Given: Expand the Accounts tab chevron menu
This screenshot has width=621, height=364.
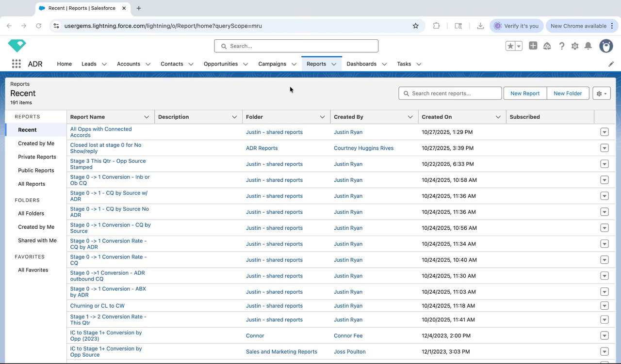Looking at the screenshot, I should click(148, 64).
